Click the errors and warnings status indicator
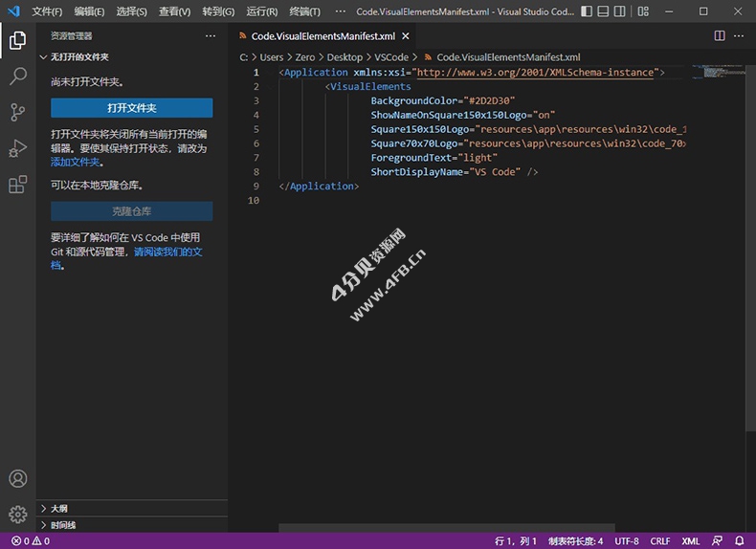The image size is (756, 549). tap(31, 541)
